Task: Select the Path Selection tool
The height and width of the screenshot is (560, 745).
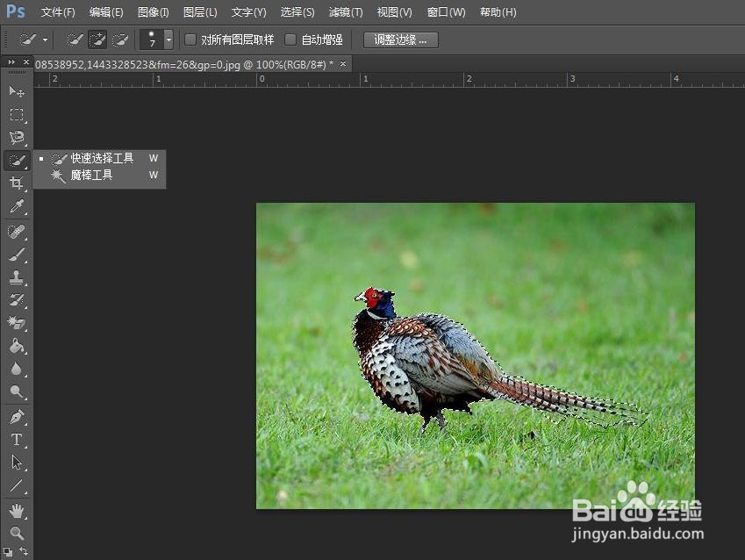Action: [17, 462]
